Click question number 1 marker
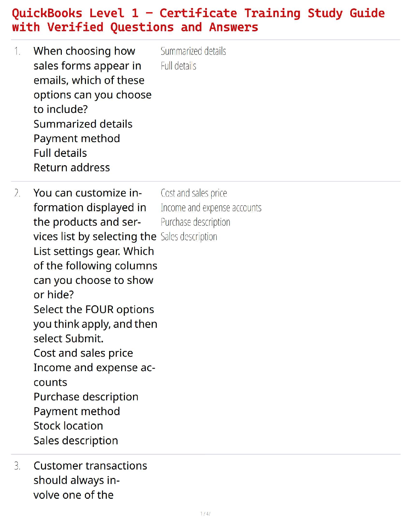The height and width of the screenshot is (532, 411). pyautogui.click(x=17, y=51)
